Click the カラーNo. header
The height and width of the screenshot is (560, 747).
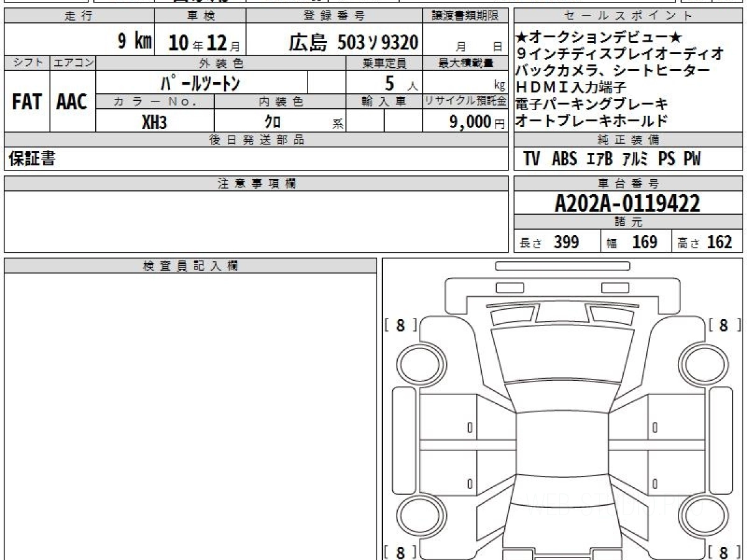[x=155, y=101]
